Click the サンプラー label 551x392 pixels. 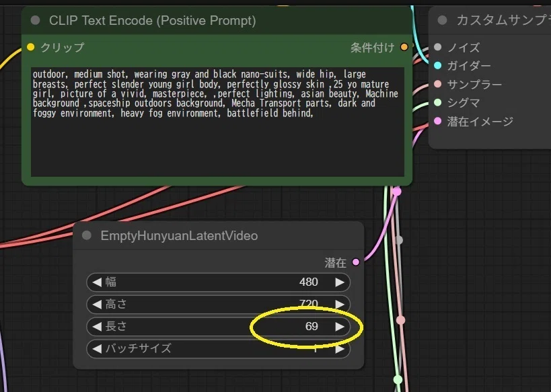(x=474, y=84)
